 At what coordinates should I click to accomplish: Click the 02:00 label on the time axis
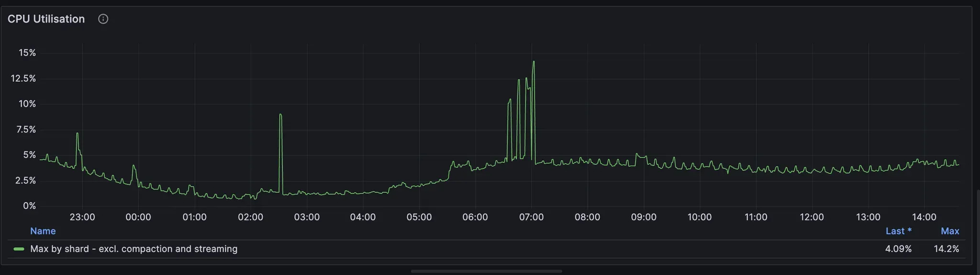click(x=251, y=217)
